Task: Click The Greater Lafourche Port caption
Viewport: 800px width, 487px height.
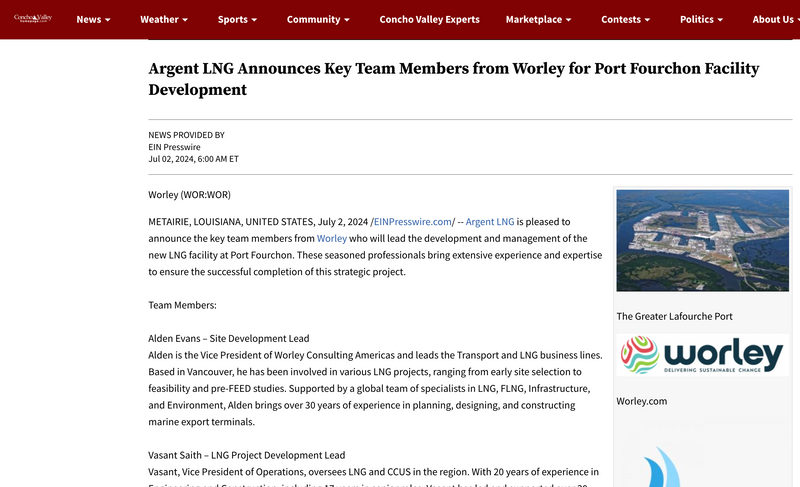Action: point(674,316)
